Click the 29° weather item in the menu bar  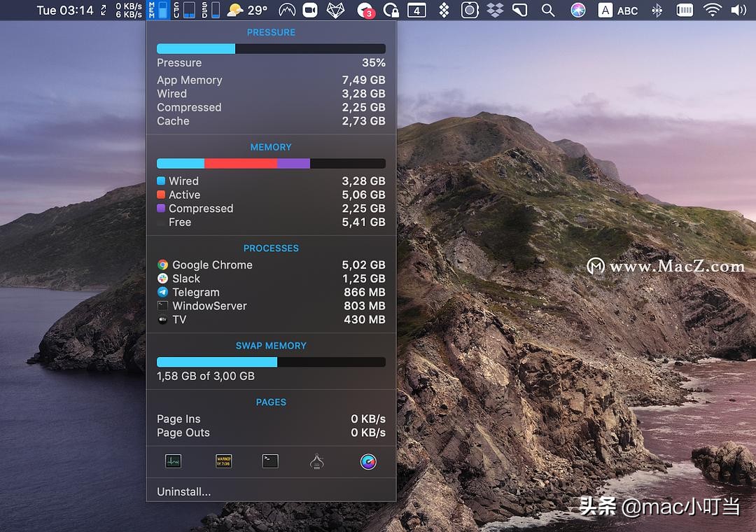pyautogui.click(x=245, y=10)
